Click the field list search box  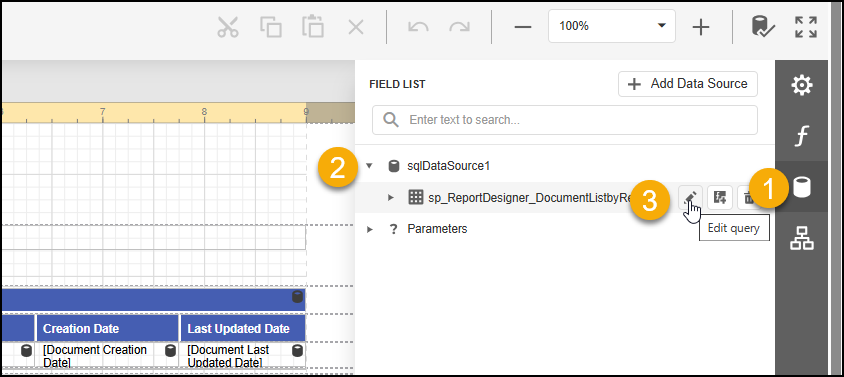pyautogui.click(x=565, y=120)
